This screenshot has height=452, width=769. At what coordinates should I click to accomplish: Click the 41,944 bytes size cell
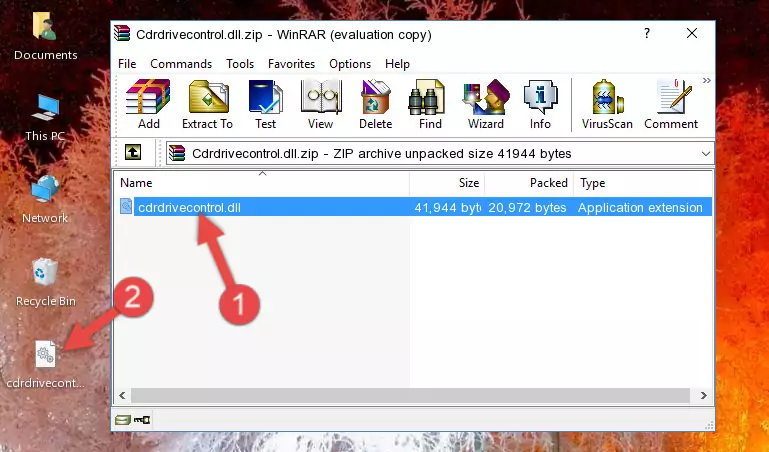[447, 207]
